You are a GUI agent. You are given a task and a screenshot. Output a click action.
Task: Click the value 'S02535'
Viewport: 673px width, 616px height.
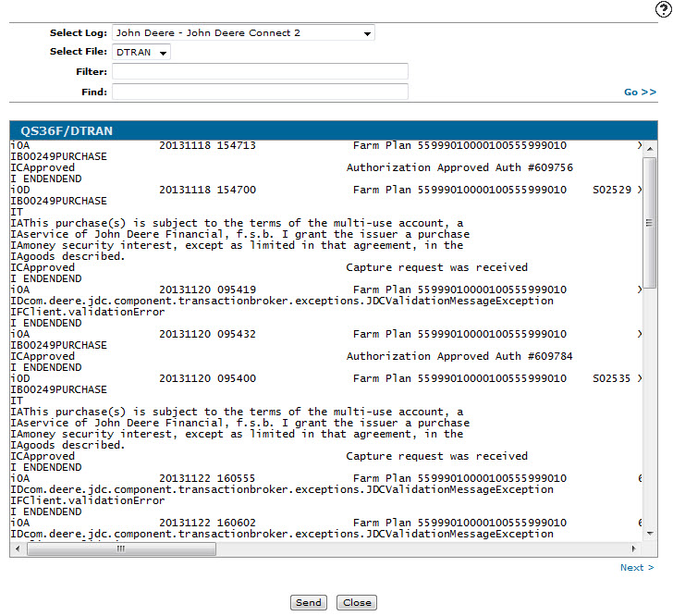click(612, 378)
